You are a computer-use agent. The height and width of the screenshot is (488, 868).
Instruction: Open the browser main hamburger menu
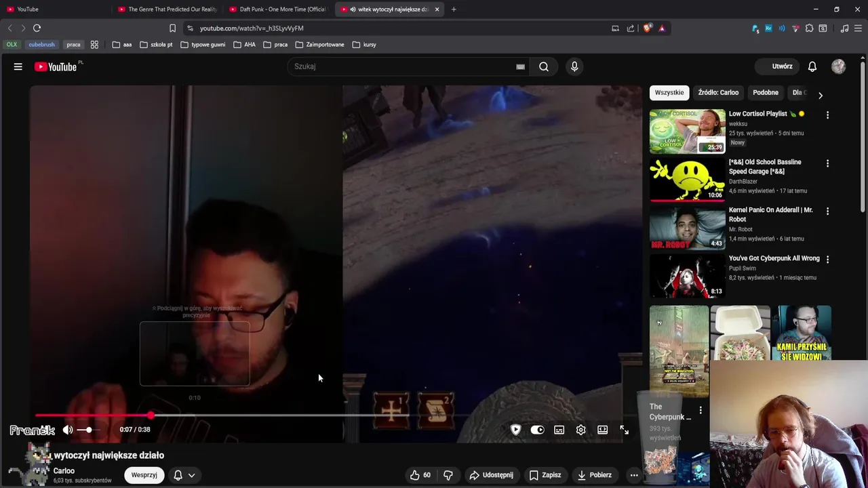[858, 28]
